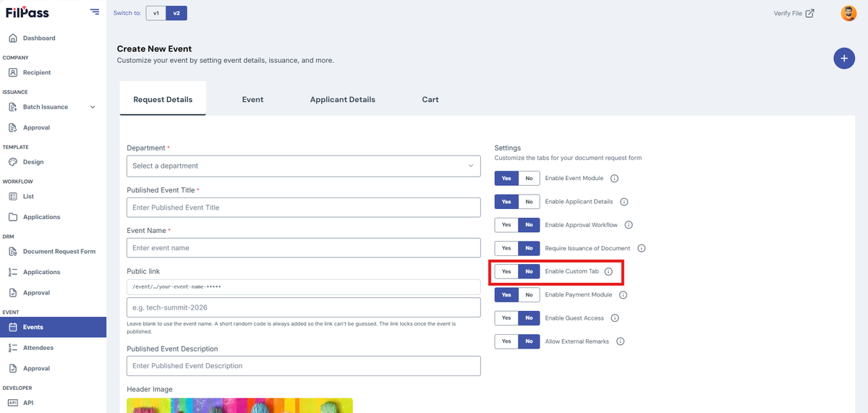Open the Verify File link
The width and height of the screenshot is (868, 413).
793,13
